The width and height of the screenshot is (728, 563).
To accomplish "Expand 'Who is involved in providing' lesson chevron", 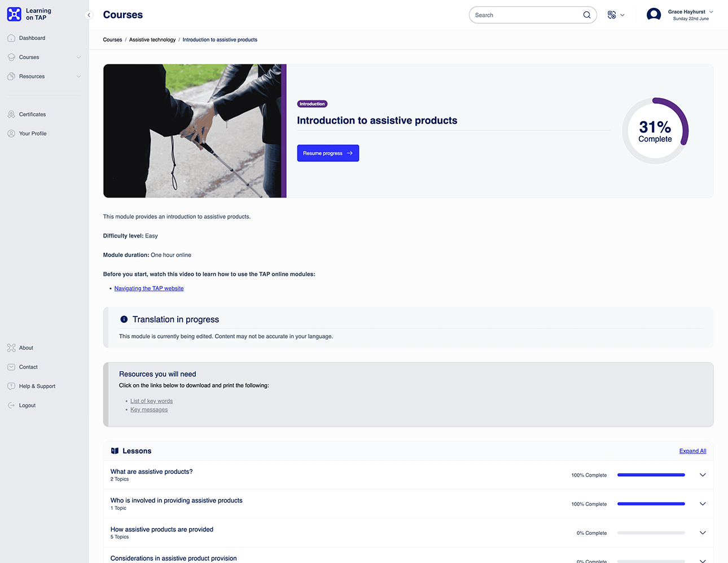I will click(703, 504).
